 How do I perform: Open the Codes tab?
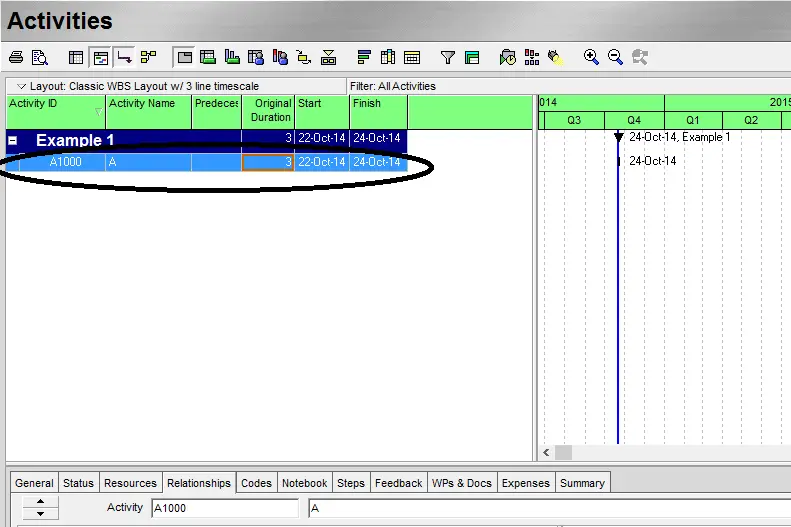[256, 483]
